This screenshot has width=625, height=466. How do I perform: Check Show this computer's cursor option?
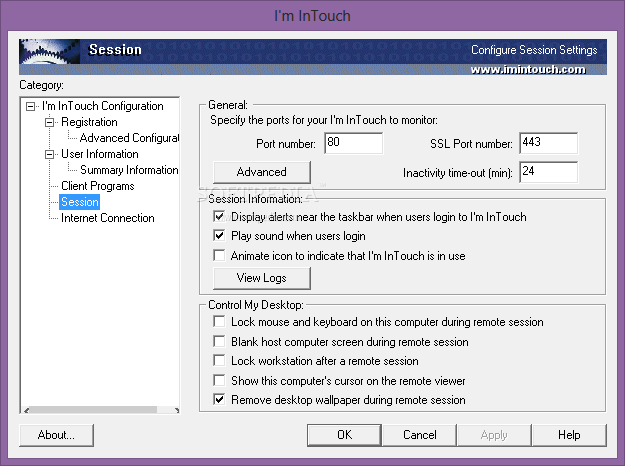pyautogui.click(x=219, y=380)
